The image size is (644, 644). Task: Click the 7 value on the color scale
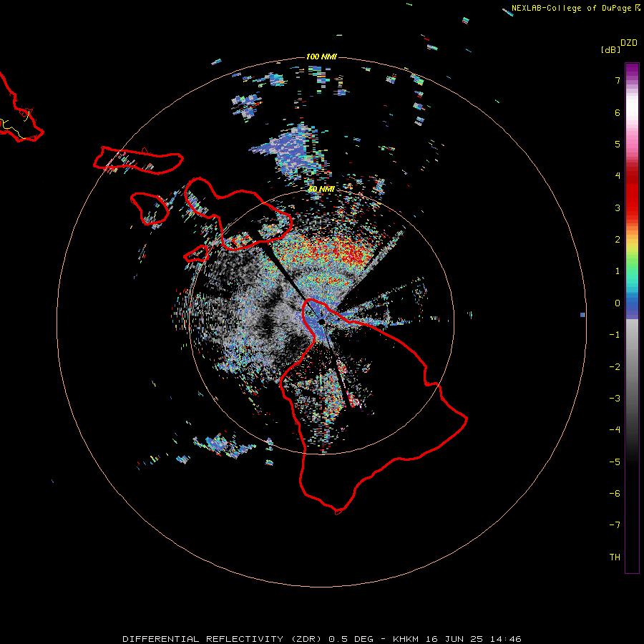click(618, 80)
